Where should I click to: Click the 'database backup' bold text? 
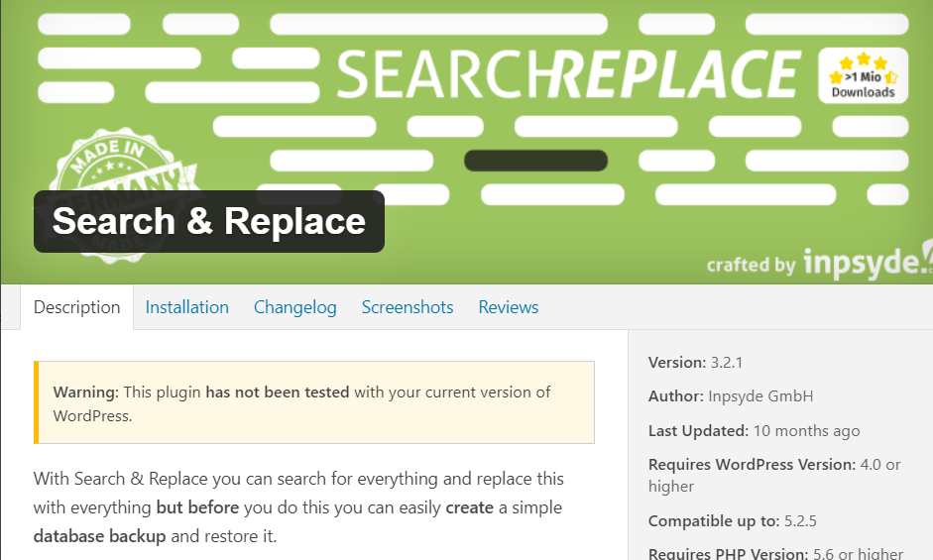99,536
